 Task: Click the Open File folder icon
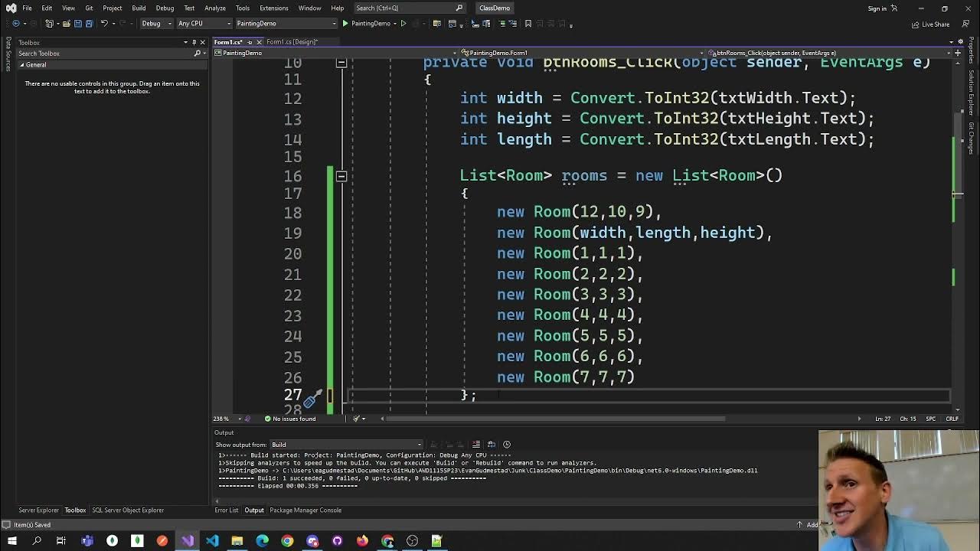point(66,24)
